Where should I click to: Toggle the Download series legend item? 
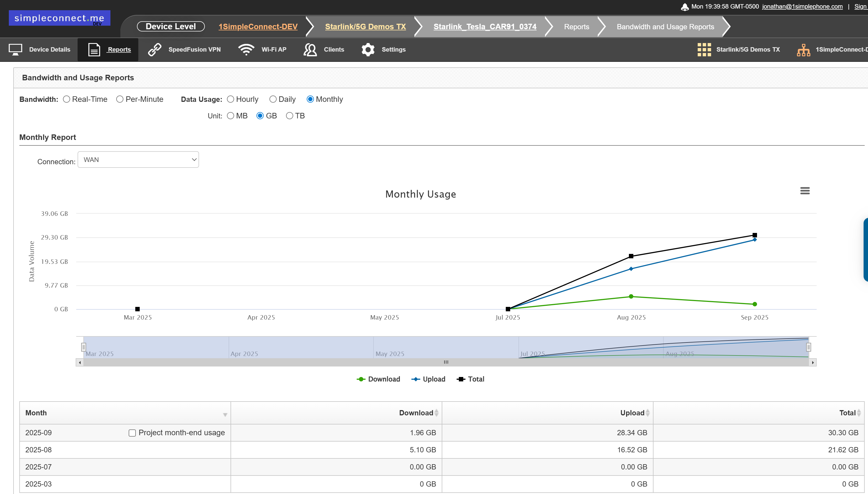pos(378,379)
